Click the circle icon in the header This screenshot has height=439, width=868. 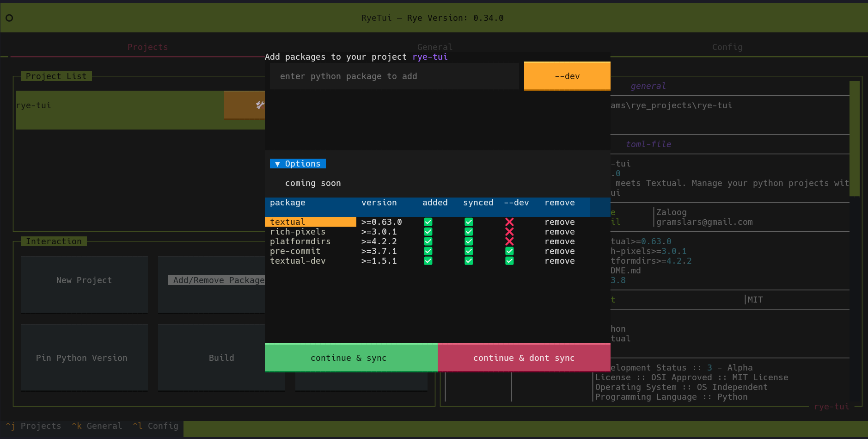[9, 18]
